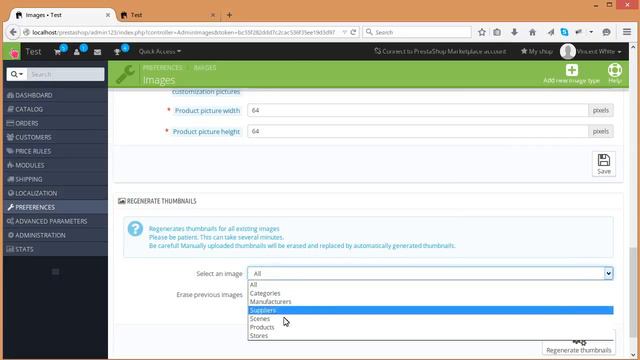Choose Categories in image list
This screenshot has width=640, height=360.
(x=431, y=293)
